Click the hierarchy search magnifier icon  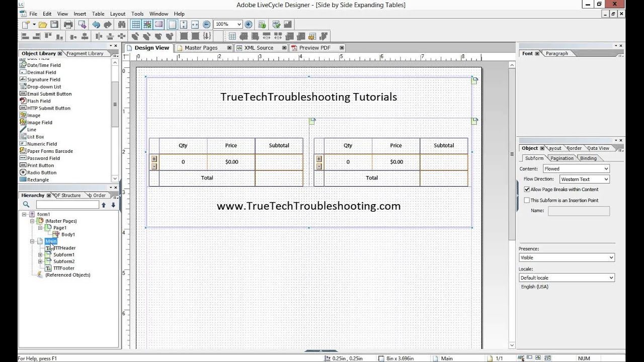tap(26, 205)
